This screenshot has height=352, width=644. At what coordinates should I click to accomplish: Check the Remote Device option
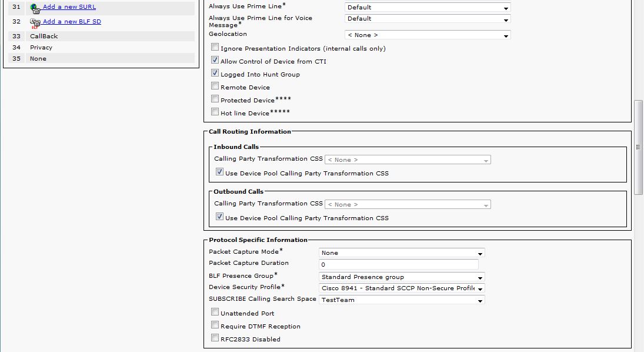pos(215,87)
